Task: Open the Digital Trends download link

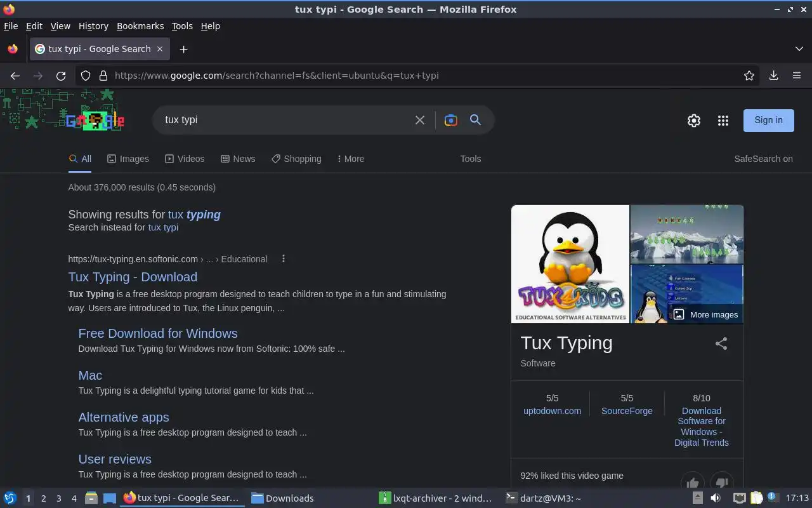Action: click(701, 427)
